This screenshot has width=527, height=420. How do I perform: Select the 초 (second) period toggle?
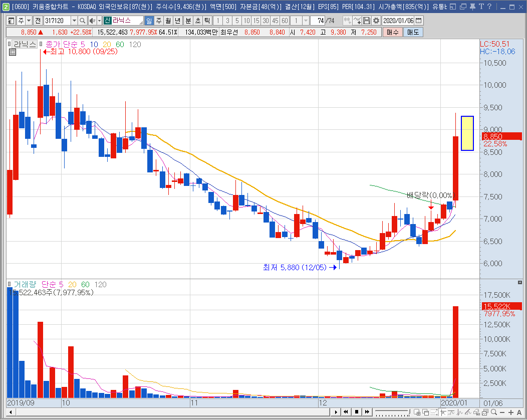[x=197, y=21]
